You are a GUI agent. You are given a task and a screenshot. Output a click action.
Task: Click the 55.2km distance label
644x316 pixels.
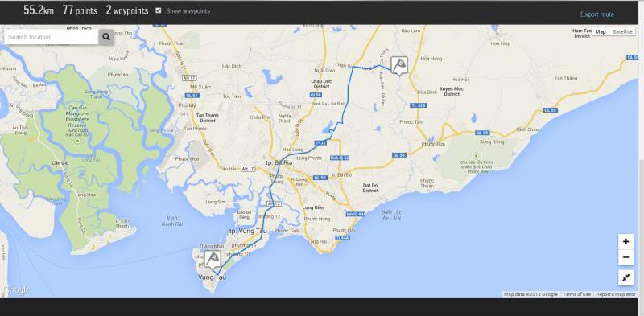pyautogui.click(x=39, y=10)
